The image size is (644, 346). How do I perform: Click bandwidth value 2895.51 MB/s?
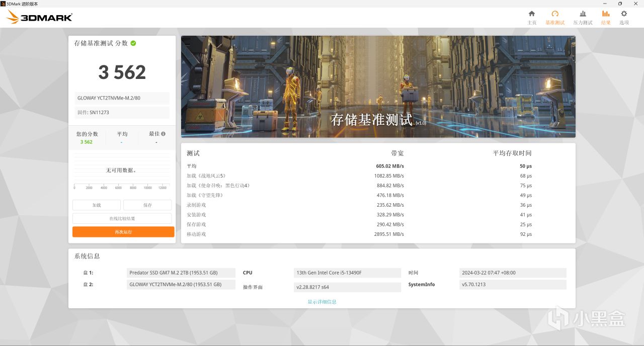pyautogui.click(x=389, y=234)
